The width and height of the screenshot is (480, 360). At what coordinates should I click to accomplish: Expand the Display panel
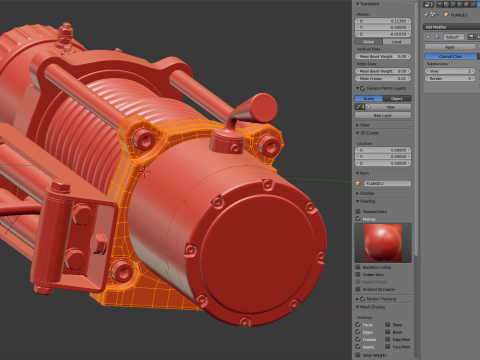point(358,193)
